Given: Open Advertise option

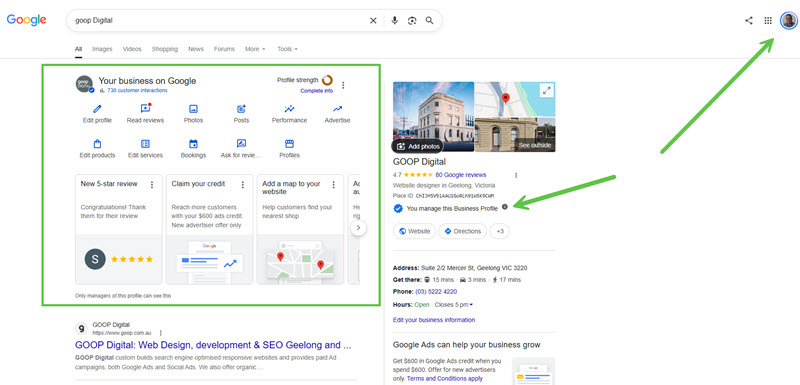Looking at the screenshot, I should (x=337, y=114).
